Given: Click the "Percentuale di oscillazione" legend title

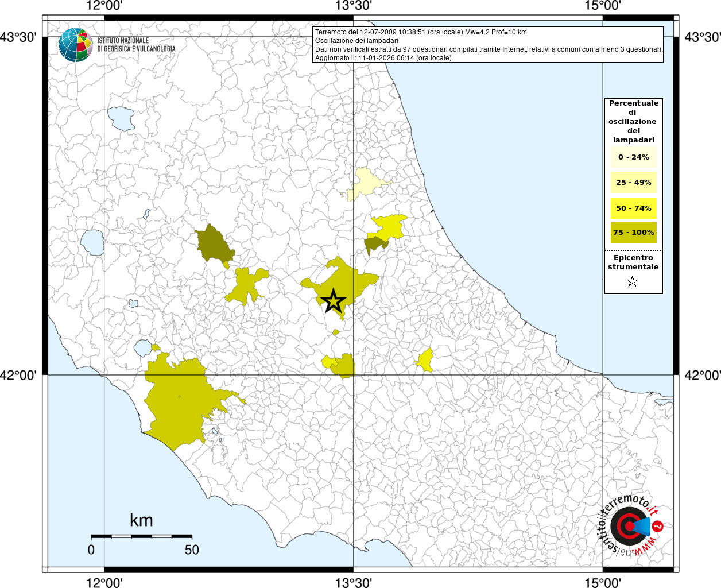Looking at the screenshot, I should pyautogui.click(x=633, y=121).
